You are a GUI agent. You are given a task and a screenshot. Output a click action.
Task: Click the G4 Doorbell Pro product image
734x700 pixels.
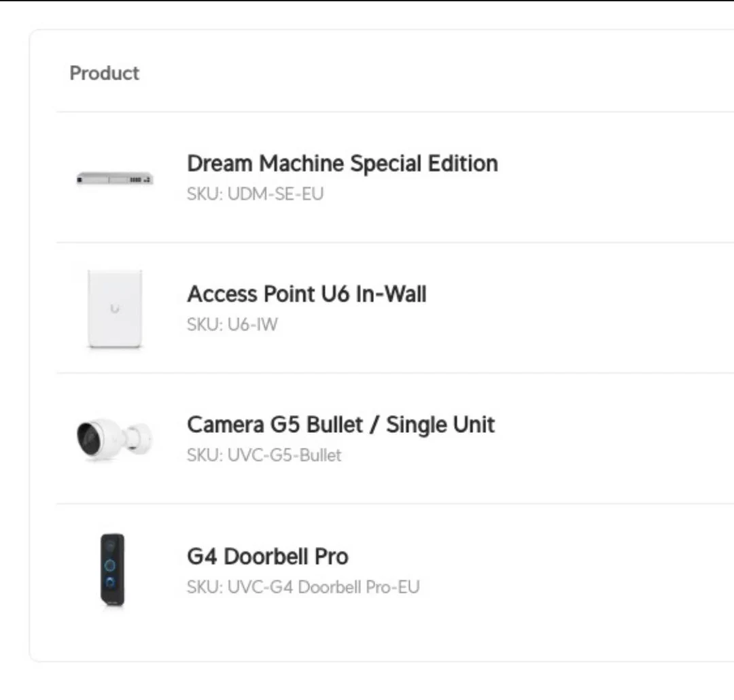pos(113,571)
